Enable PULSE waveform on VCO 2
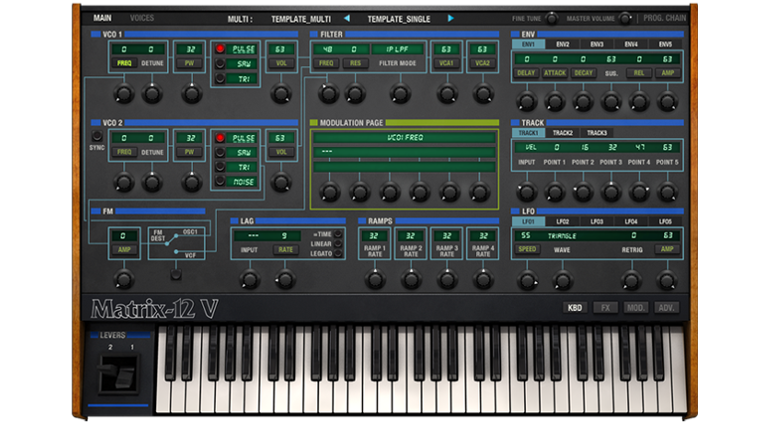This screenshot has width=770, height=425. pyautogui.click(x=220, y=138)
